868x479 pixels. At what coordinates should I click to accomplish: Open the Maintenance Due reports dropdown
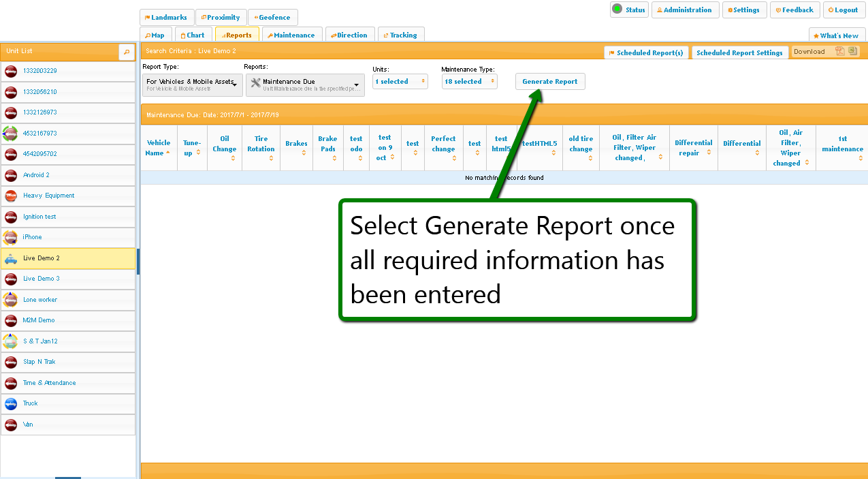click(304, 84)
